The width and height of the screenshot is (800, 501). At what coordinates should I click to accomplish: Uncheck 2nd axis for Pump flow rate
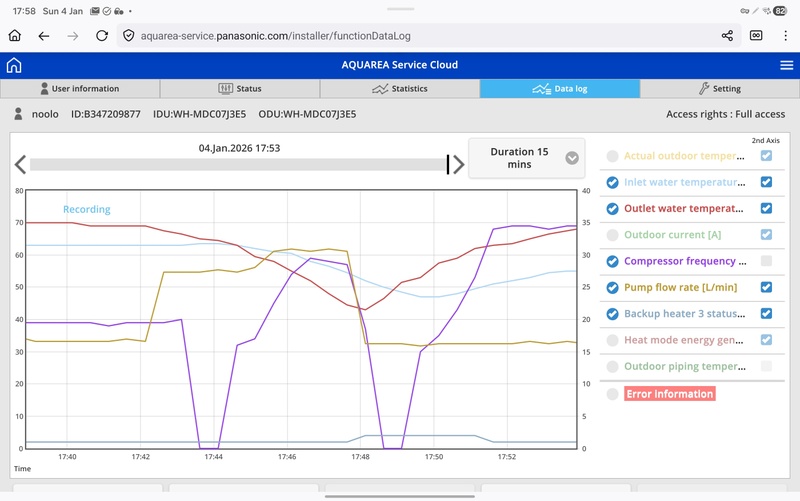(766, 287)
